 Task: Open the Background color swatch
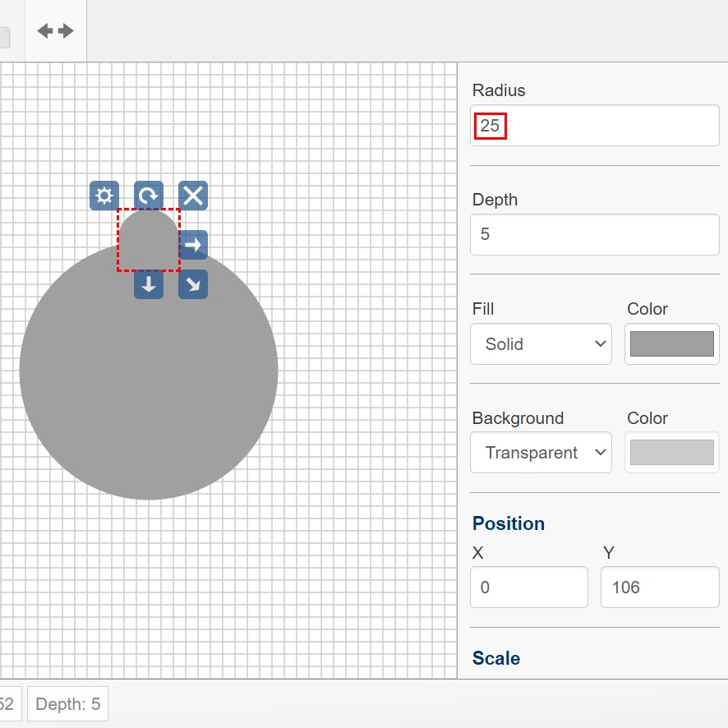point(671,453)
